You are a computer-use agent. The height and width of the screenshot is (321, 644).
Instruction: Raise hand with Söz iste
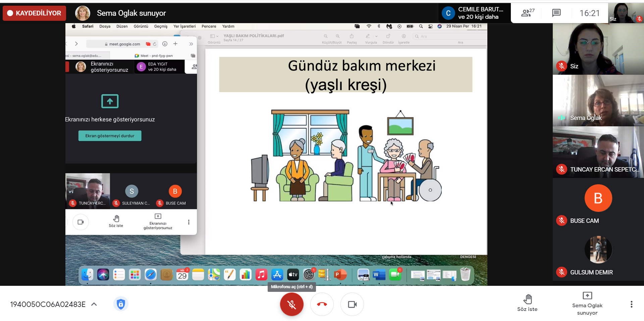pyautogui.click(x=527, y=303)
